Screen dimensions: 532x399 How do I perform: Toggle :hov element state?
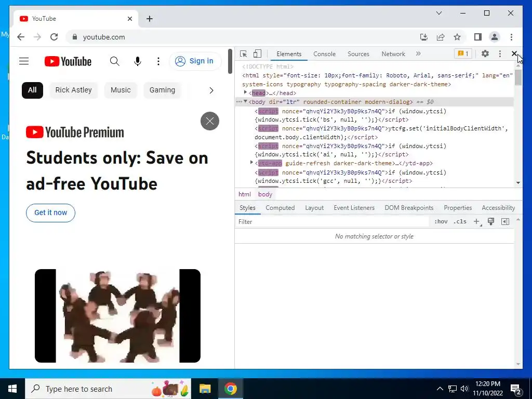click(x=441, y=221)
